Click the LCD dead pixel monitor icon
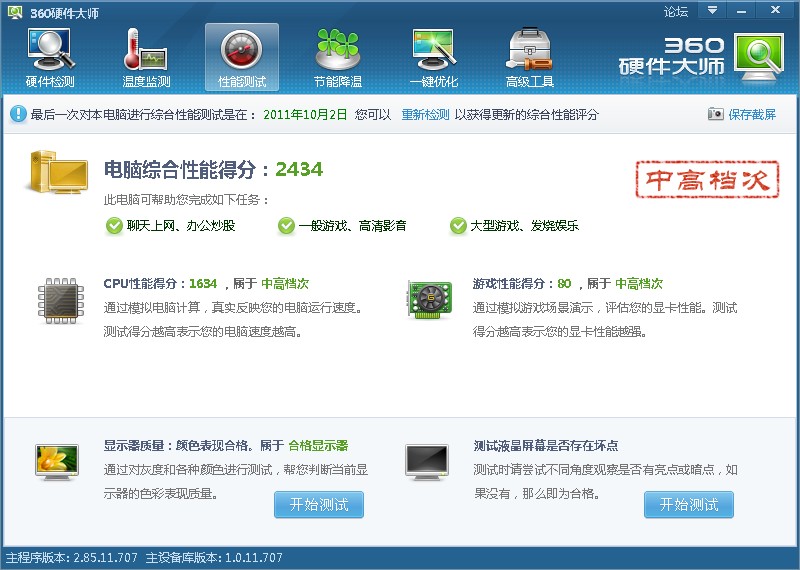 coord(427,462)
